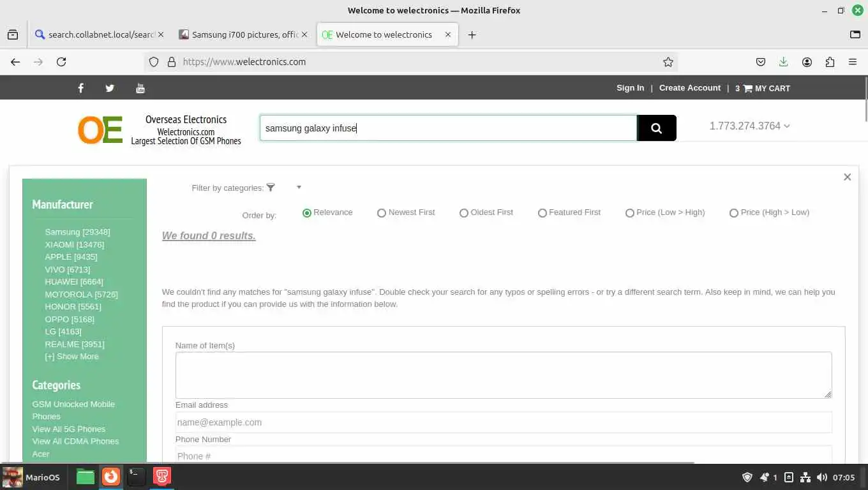Select Price (Low > High) sort option
This screenshot has height=490, width=868.
(630, 213)
